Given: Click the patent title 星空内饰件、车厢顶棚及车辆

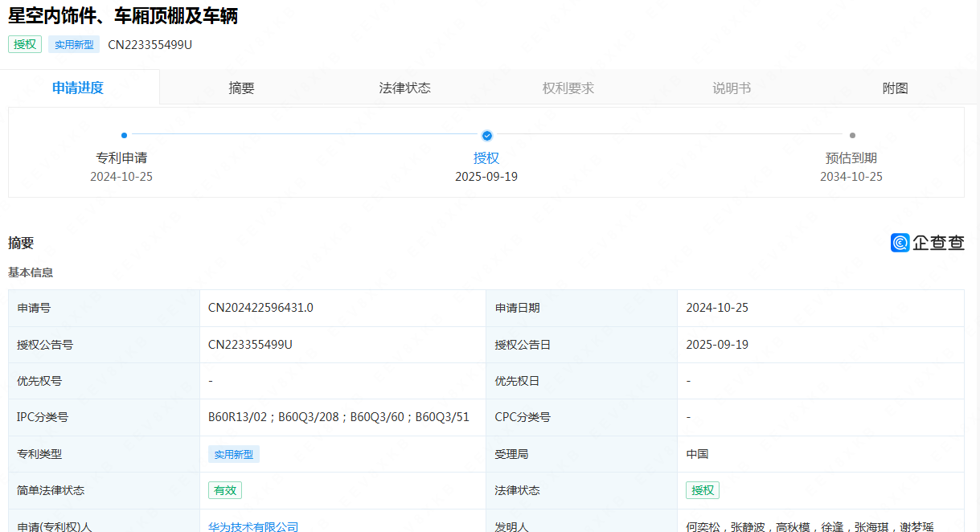Looking at the screenshot, I should pos(123,15).
